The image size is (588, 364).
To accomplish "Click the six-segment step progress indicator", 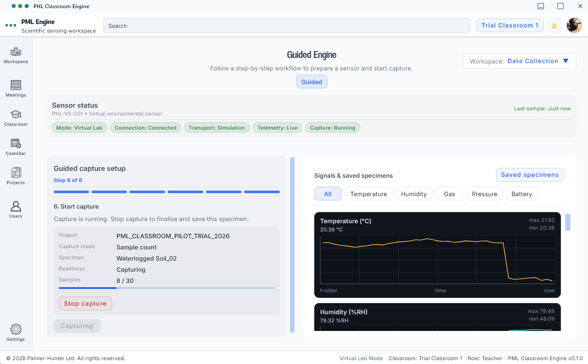I will coord(167,192).
